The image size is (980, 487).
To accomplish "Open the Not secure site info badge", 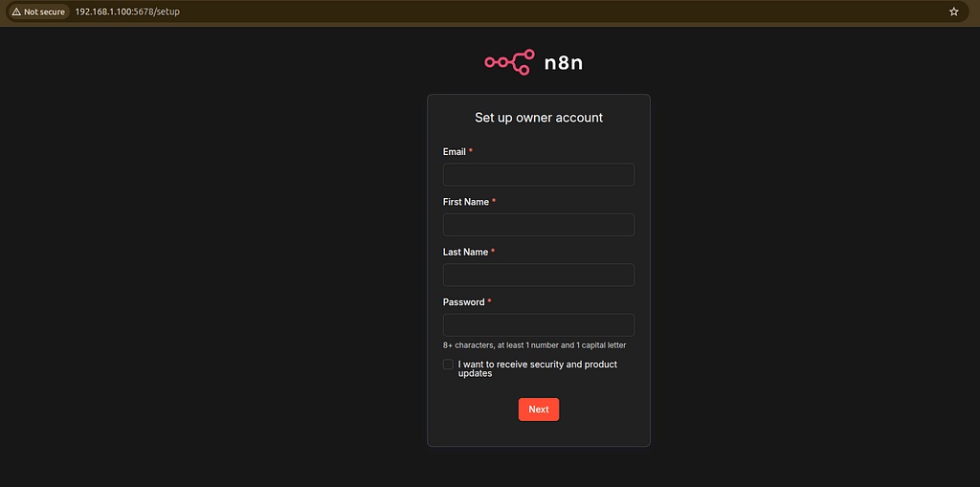I will tap(38, 11).
